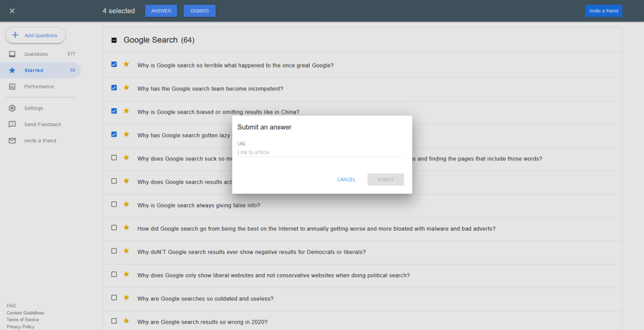Unstar "Why is Google search so terrible" question
Image resolution: width=644 pixels, height=330 pixels.
click(127, 64)
